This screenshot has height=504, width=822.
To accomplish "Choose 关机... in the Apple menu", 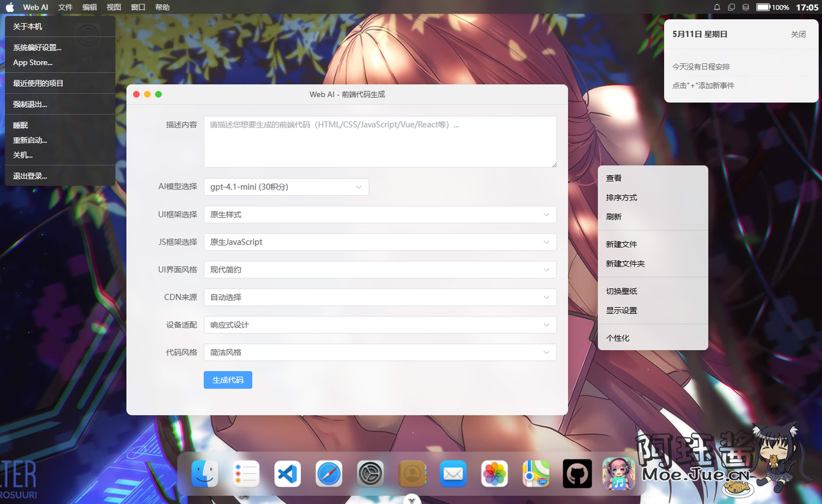I will coord(60,155).
